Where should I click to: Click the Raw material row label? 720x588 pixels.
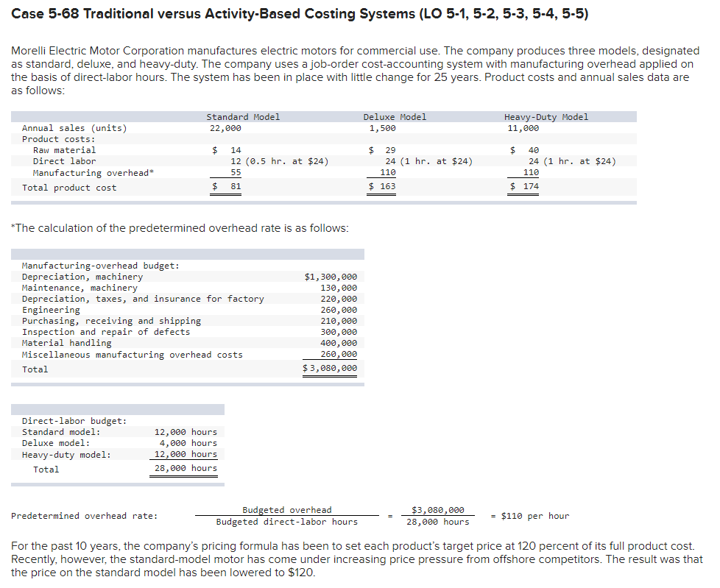point(64,150)
